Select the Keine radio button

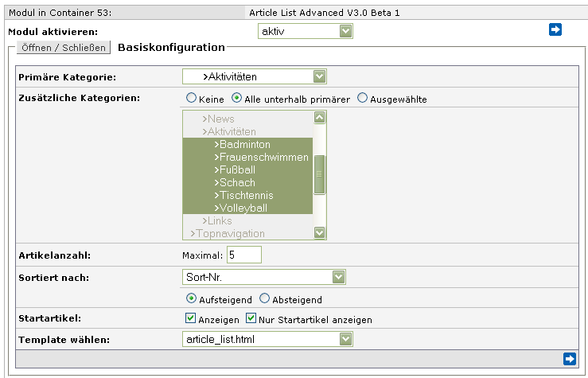click(x=191, y=99)
